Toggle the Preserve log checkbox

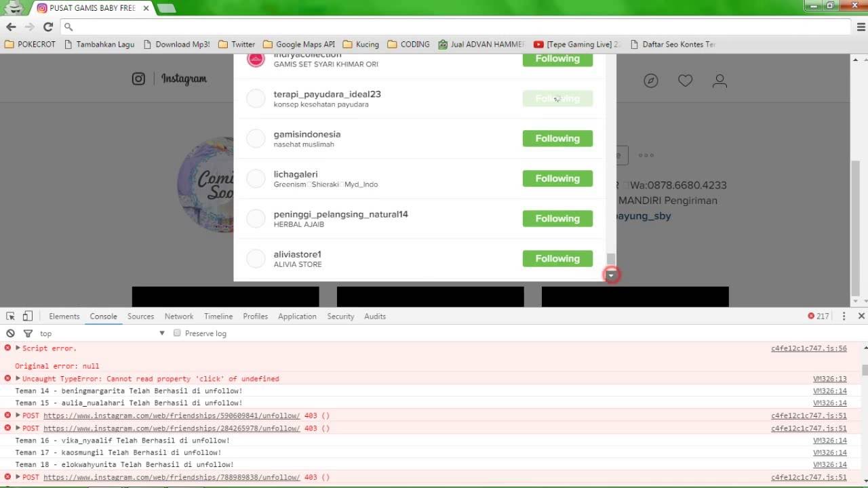177,333
